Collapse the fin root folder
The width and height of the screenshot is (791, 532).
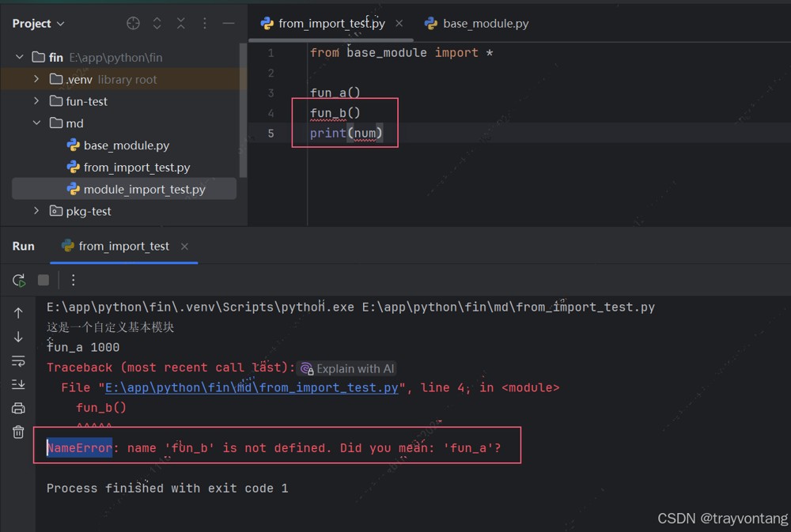point(20,57)
